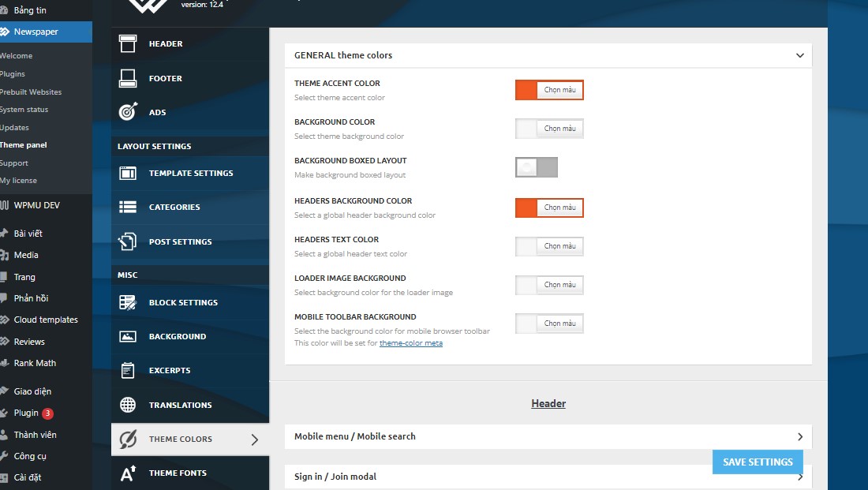Expand Mobile menu / Mobile search section

click(x=800, y=437)
